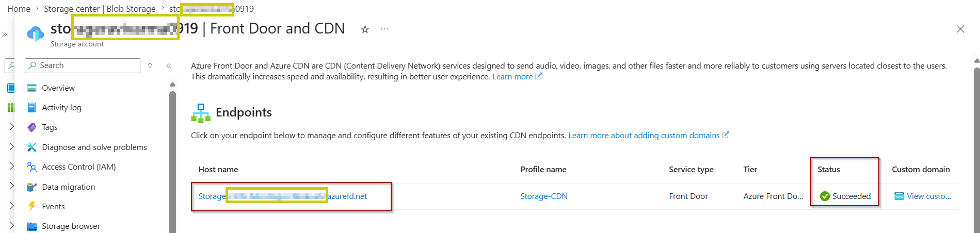Screen dimensions: 980x233
Task: Click the Tier column header
Action: coord(750,170)
